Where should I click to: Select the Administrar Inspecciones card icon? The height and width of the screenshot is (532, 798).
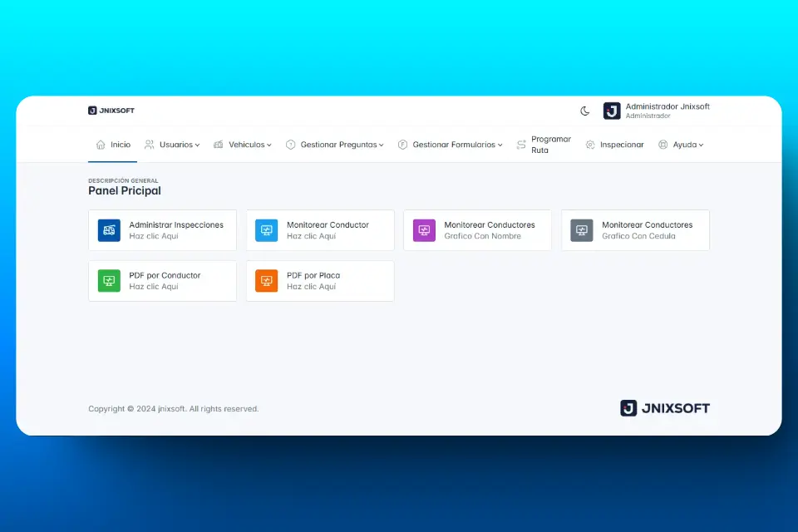coord(109,230)
